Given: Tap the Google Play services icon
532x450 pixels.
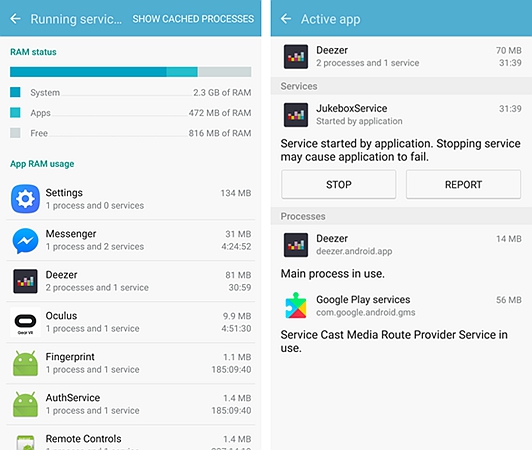Looking at the screenshot, I should (296, 305).
